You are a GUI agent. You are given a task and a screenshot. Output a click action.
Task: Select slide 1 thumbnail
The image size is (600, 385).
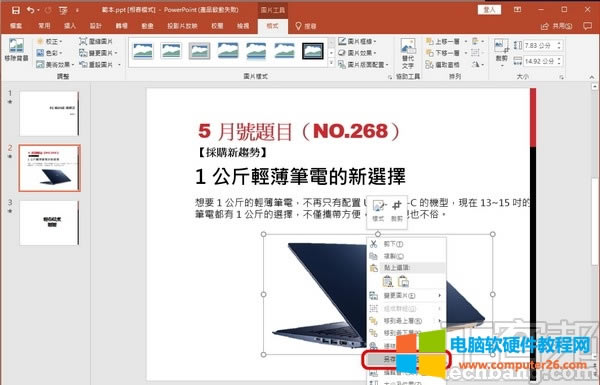49,113
